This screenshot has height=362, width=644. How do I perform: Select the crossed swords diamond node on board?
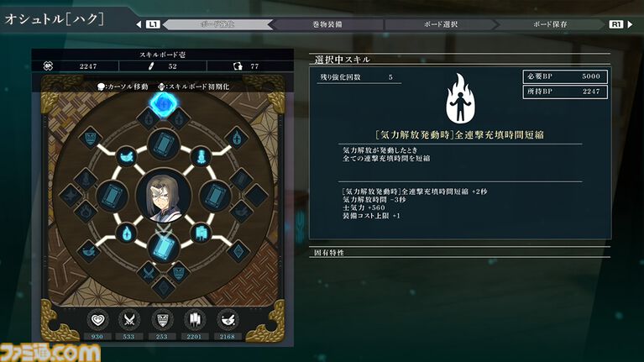click(x=149, y=272)
